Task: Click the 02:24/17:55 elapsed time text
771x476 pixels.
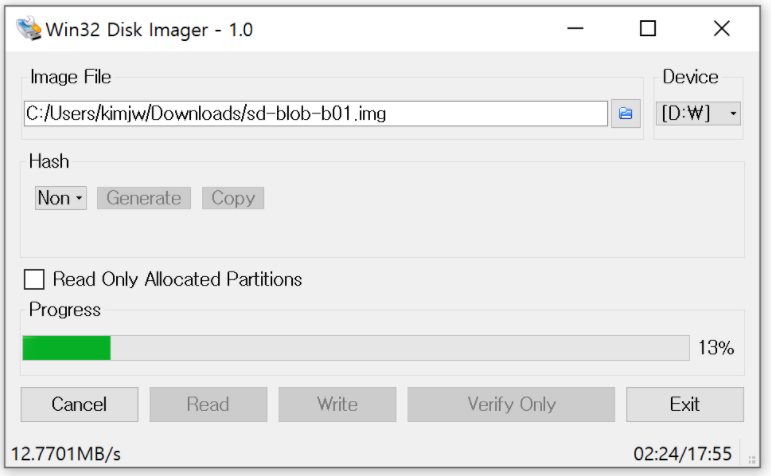Action: [x=682, y=454]
